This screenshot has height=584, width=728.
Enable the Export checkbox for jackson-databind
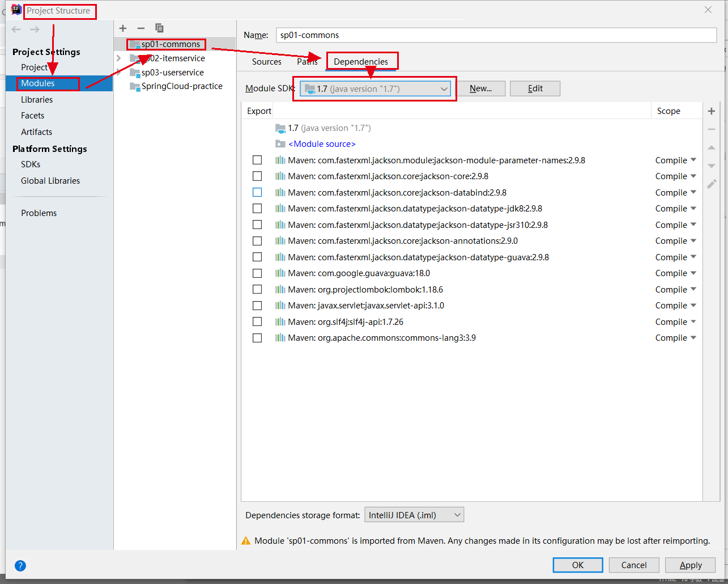tap(257, 192)
